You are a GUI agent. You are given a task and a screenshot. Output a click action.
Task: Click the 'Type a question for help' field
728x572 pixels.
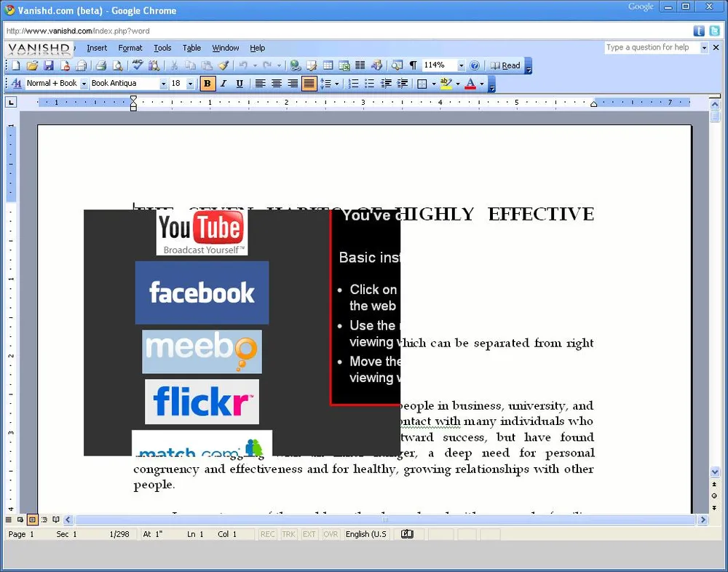652,47
